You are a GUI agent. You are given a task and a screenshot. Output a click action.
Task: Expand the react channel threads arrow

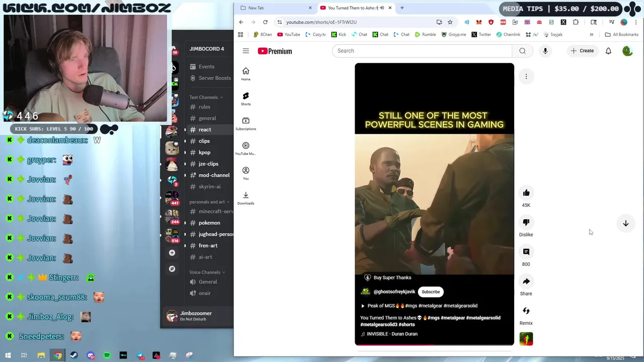(x=185, y=130)
